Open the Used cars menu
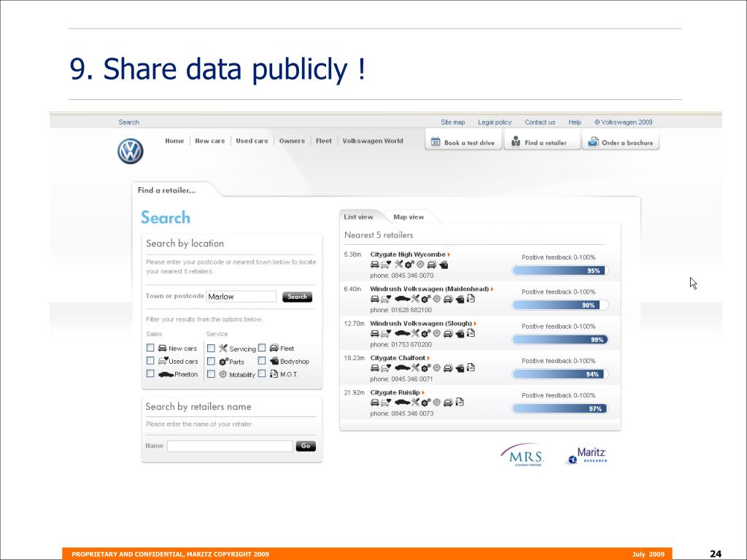747x560 pixels. (x=252, y=141)
